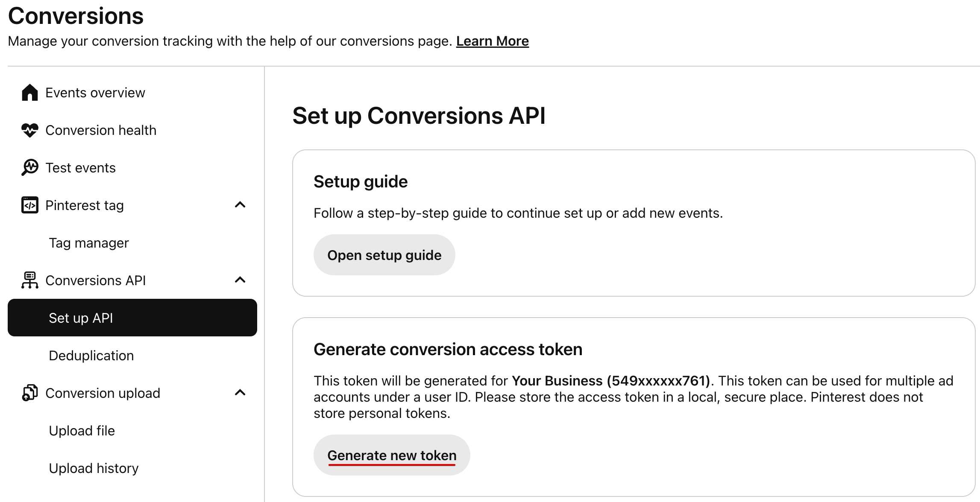Select Test events label in sidebar

(81, 168)
